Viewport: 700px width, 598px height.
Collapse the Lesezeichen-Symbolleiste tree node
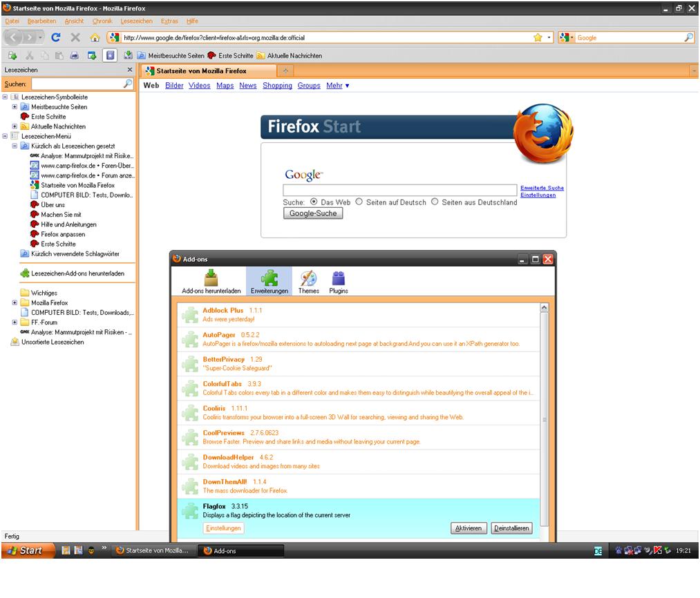(5, 97)
